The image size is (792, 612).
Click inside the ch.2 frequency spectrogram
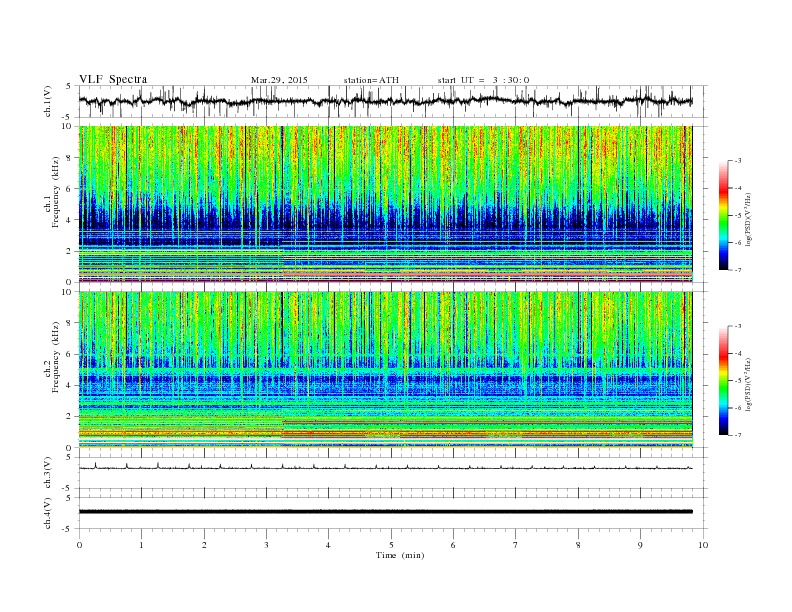(x=385, y=369)
